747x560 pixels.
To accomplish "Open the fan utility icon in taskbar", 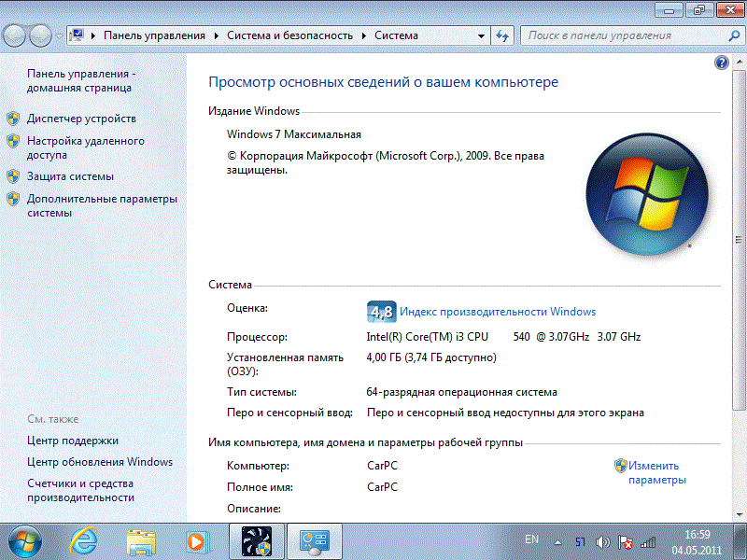I will coord(256,540).
